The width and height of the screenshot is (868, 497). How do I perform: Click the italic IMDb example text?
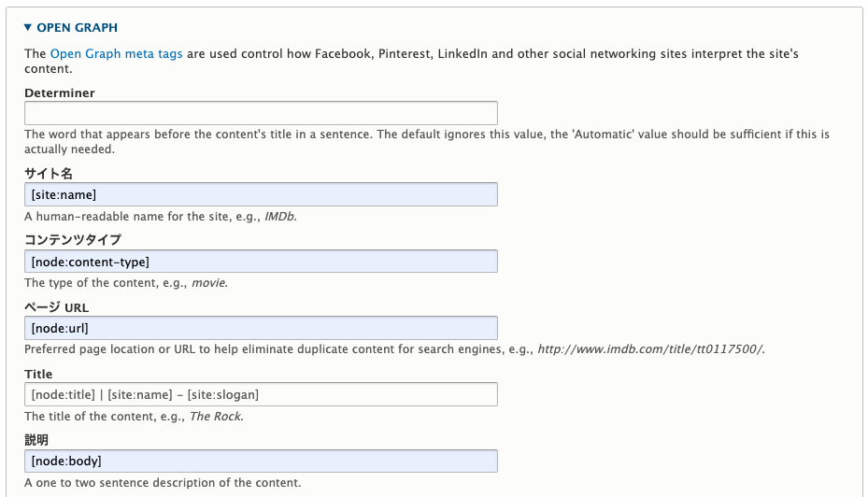(279, 217)
